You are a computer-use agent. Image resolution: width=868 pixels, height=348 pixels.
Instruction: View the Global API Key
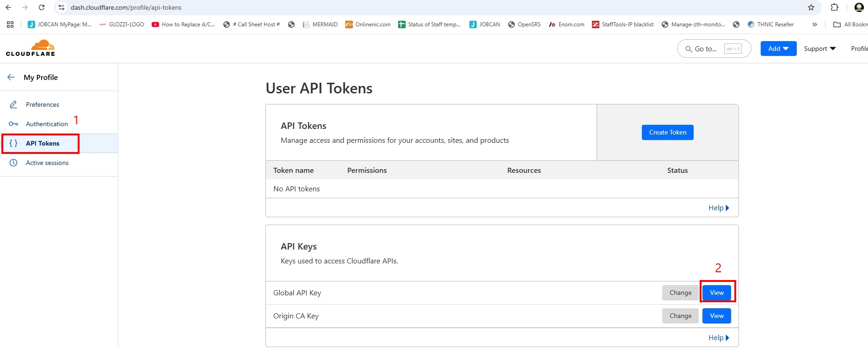point(717,293)
